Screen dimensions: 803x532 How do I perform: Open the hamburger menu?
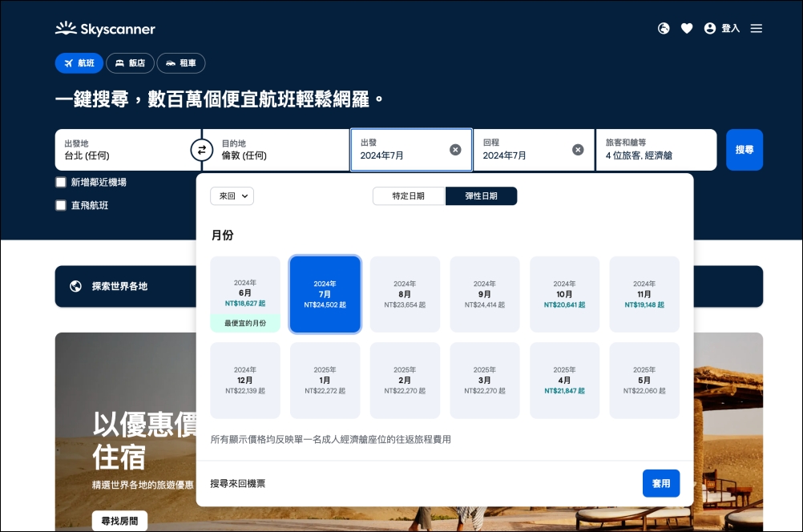(757, 28)
